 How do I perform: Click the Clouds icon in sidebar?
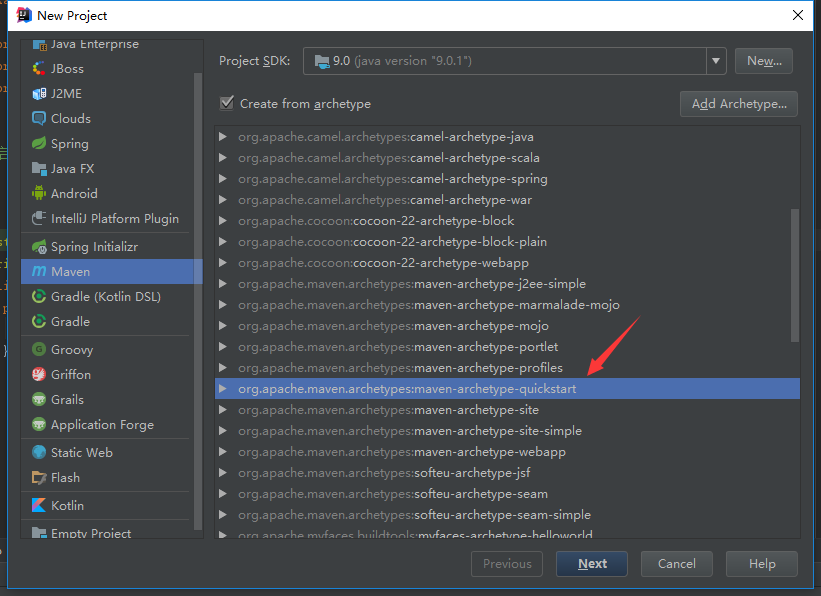pyautogui.click(x=39, y=118)
